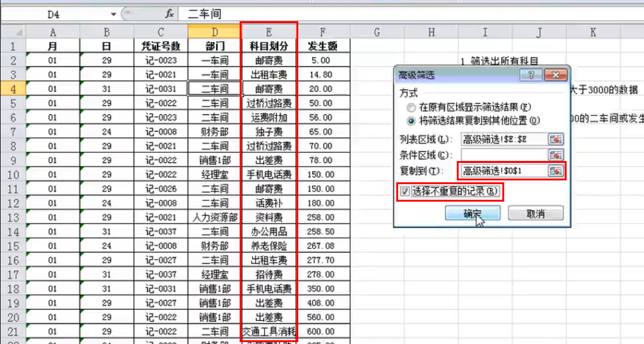
Task: Close the 高级筛选 dialog with X button
Action: [554, 76]
